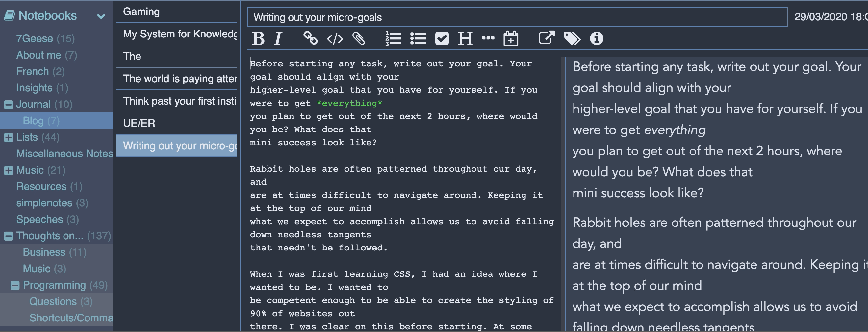The height and width of the screenshot is (332, 868).
Task: Open the Journal notebook
Action: click(x=44, y=105)
